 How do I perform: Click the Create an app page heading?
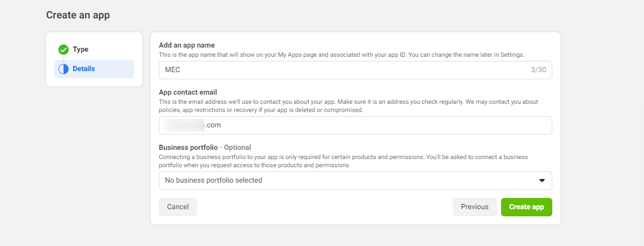[x=78, y=15]
